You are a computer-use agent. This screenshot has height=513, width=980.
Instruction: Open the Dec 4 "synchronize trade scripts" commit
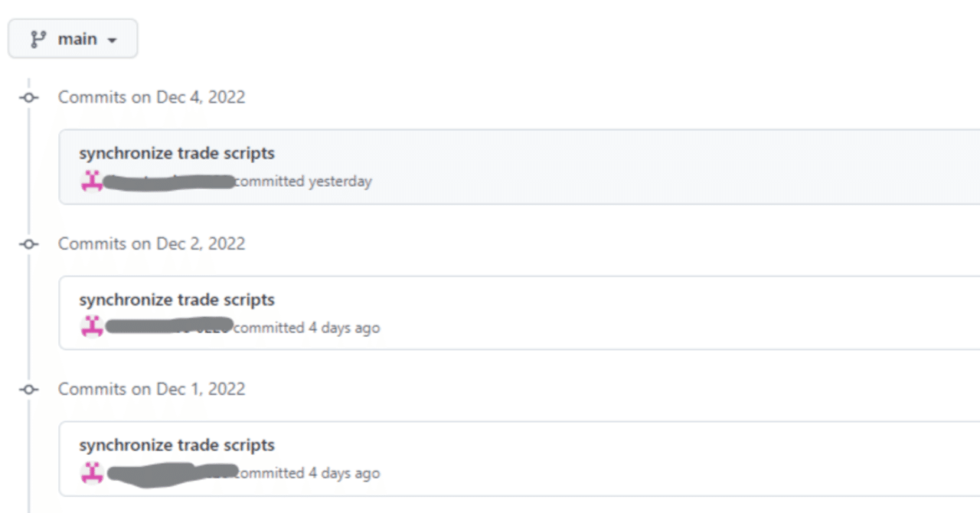point(177,153)
